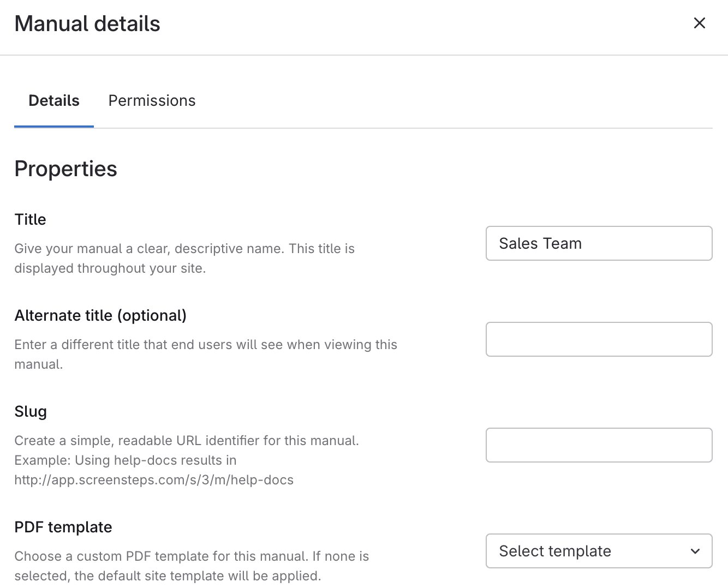Click the 'Example: Using help-docs results in' line
This screenshot has width=728, height=588.
(x=126, y=460)
